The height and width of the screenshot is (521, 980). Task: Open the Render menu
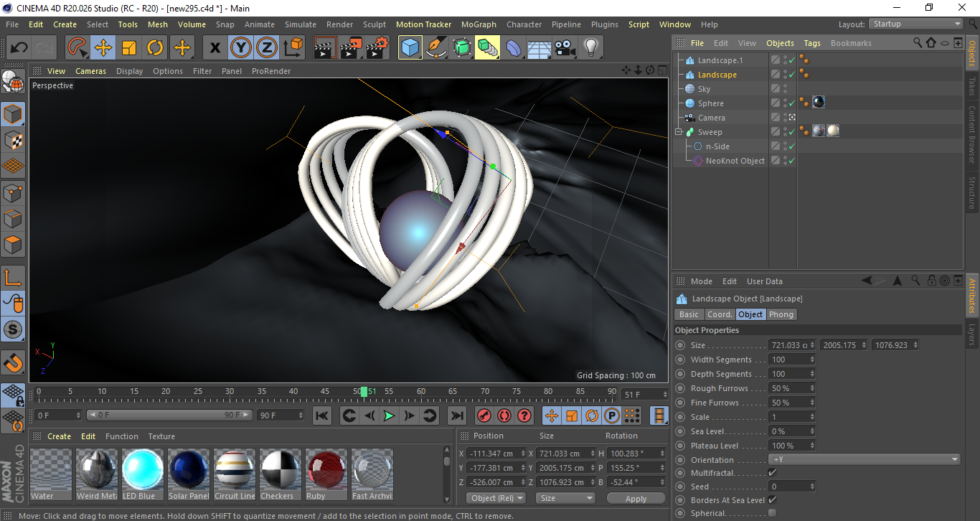tap(339, 24)
